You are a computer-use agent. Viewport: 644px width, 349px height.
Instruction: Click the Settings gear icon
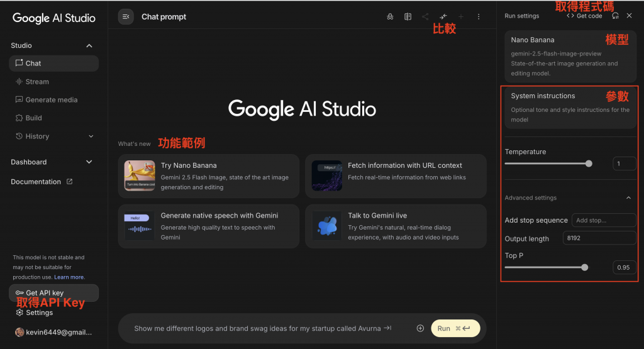click(x=19, y=313)
